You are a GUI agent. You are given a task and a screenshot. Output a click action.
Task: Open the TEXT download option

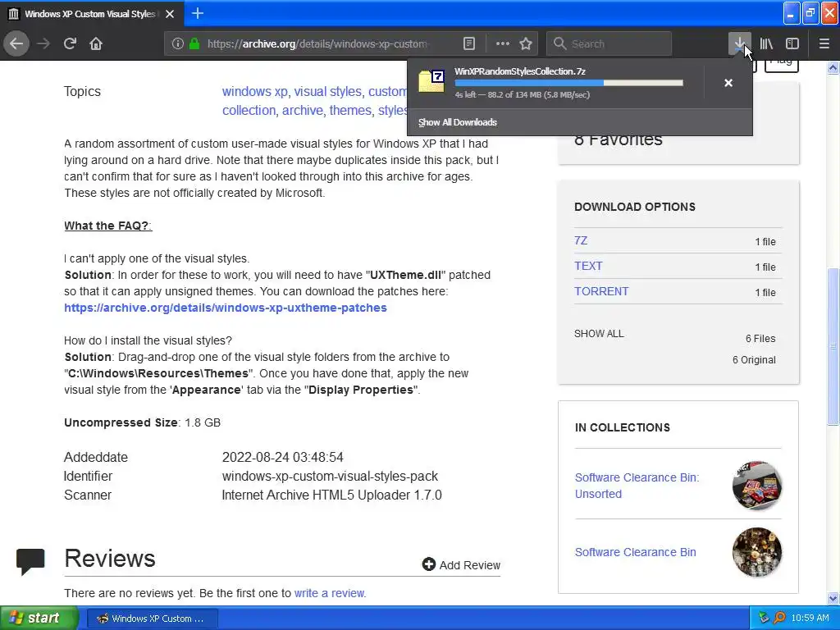588,266
